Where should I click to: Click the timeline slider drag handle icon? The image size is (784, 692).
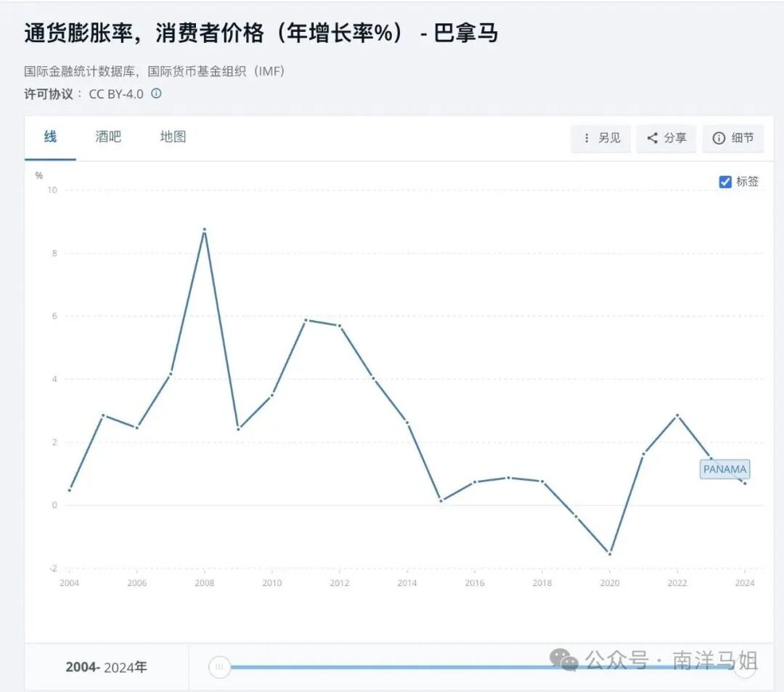pos(219,666)
